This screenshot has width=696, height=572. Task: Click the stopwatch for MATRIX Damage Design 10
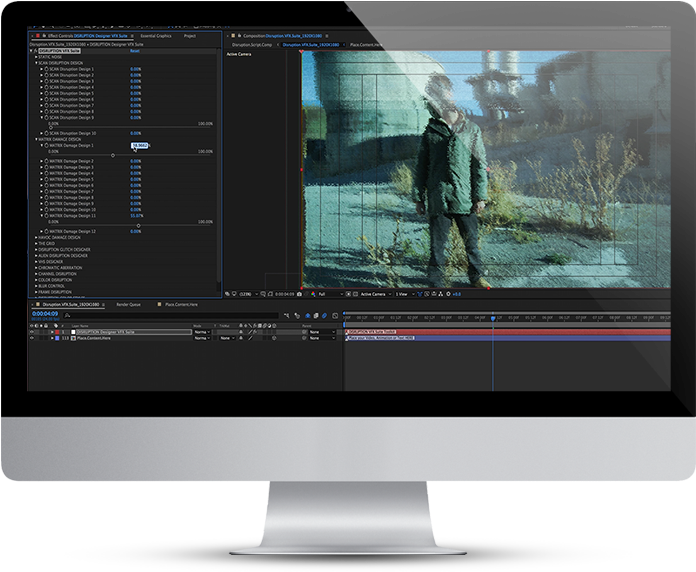[46, 209]
